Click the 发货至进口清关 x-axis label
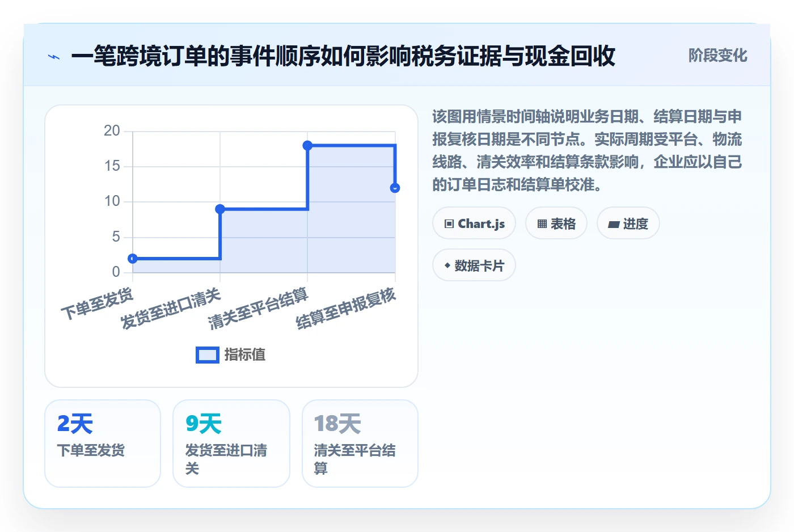Screen dimensions: 794x532 coord(171,309)
